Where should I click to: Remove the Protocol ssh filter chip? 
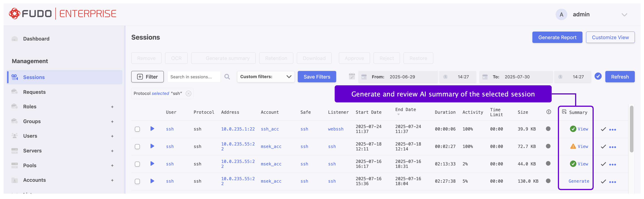coord(188,93)
